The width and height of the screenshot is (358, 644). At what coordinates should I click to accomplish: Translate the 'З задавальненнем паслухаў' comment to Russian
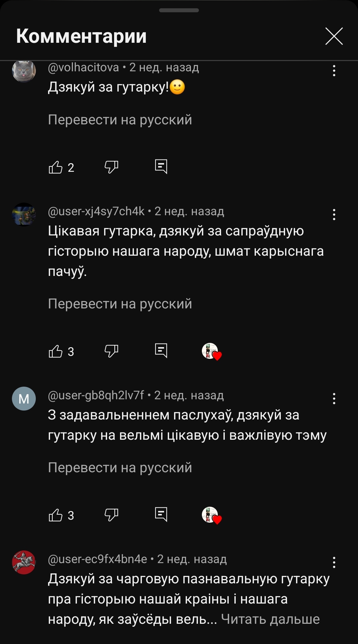click(x=120, y=468)
